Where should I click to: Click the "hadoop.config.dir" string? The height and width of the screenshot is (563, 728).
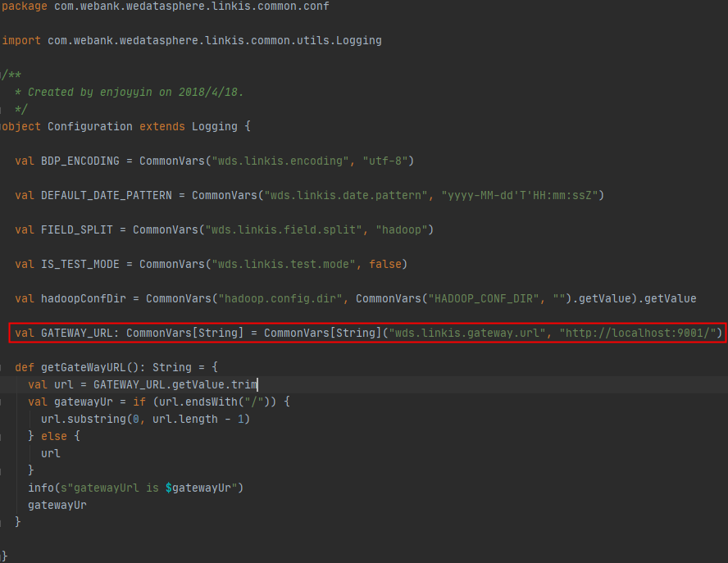point(280,298)
